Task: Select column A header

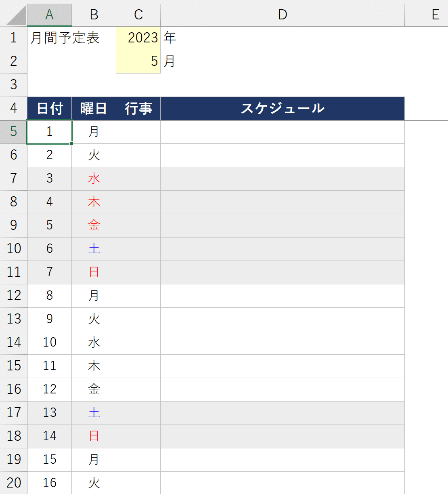Action: [x=49, y=15]
